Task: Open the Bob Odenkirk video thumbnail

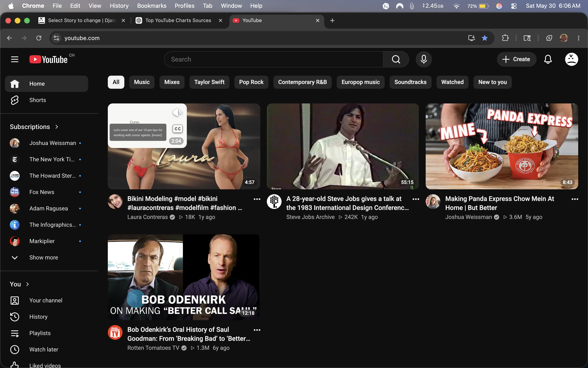Action: [184, 277]
